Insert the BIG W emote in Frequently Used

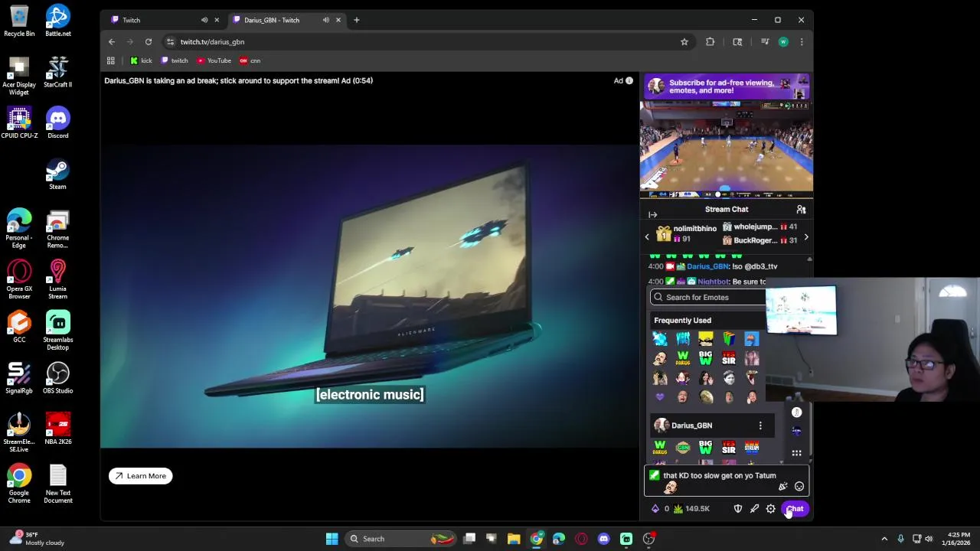point(706,358)
